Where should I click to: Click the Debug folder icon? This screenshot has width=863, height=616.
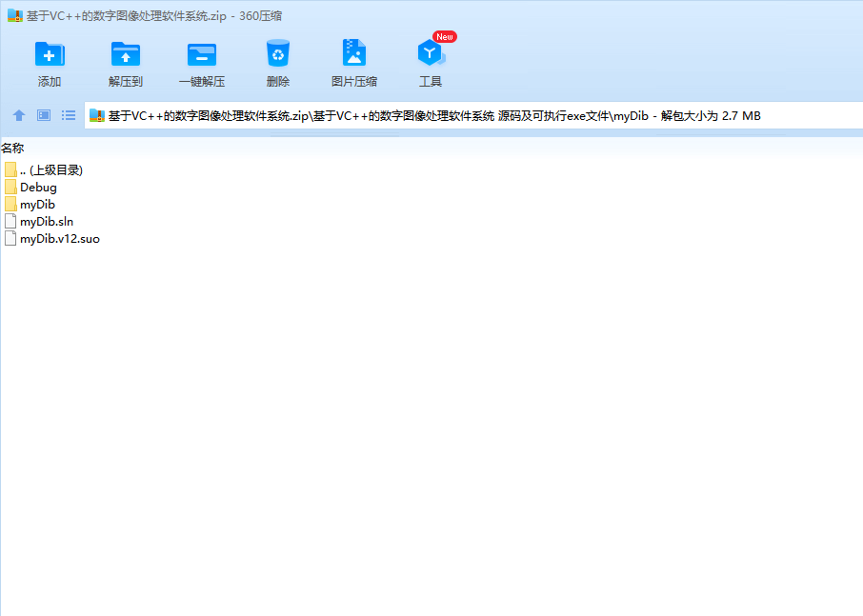[10, 187]
